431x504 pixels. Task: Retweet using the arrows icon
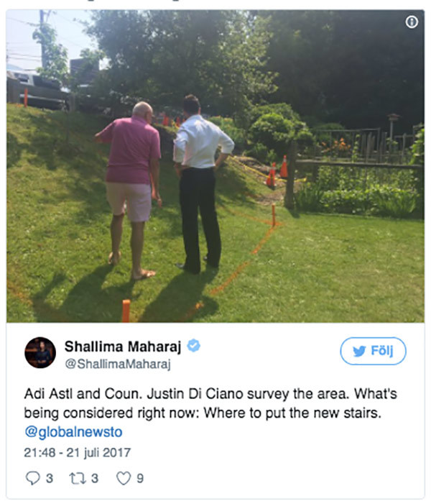click(x=78, y=478)
